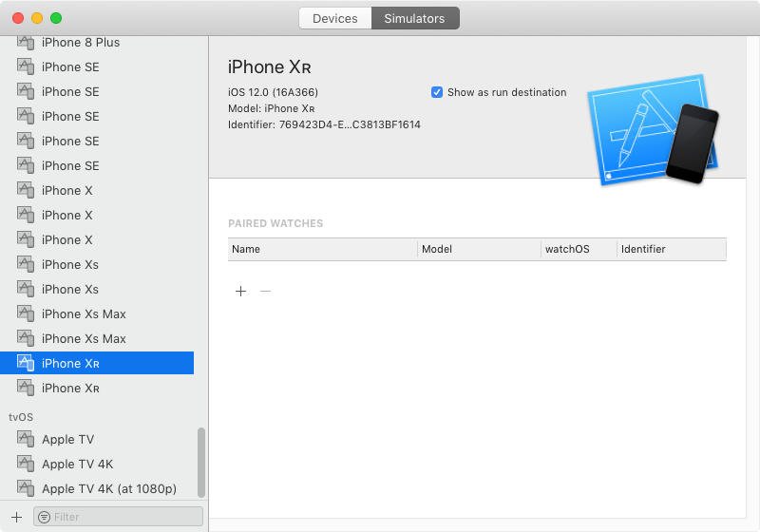Select the Apple TV row

[97, 439]
